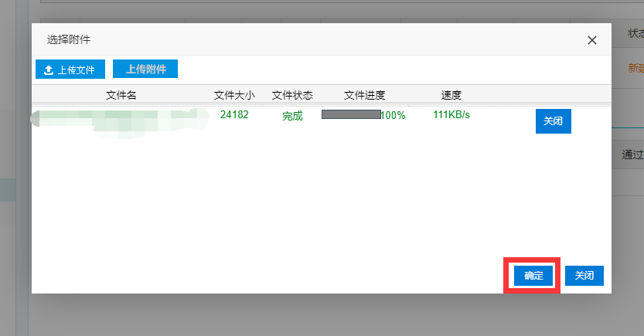Click the 100% progress percentage label
Viewport: 644px width, 336px height.
pos(394,116)
